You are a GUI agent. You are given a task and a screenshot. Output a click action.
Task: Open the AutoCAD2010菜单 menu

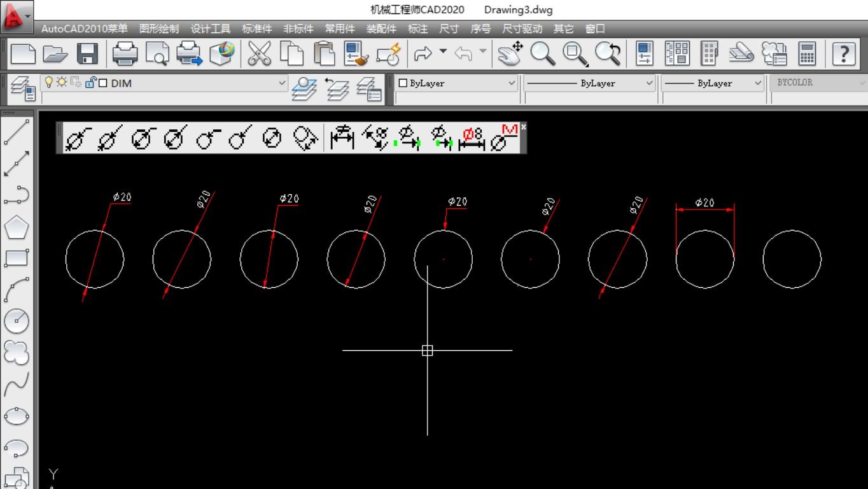tap(85, 29)
